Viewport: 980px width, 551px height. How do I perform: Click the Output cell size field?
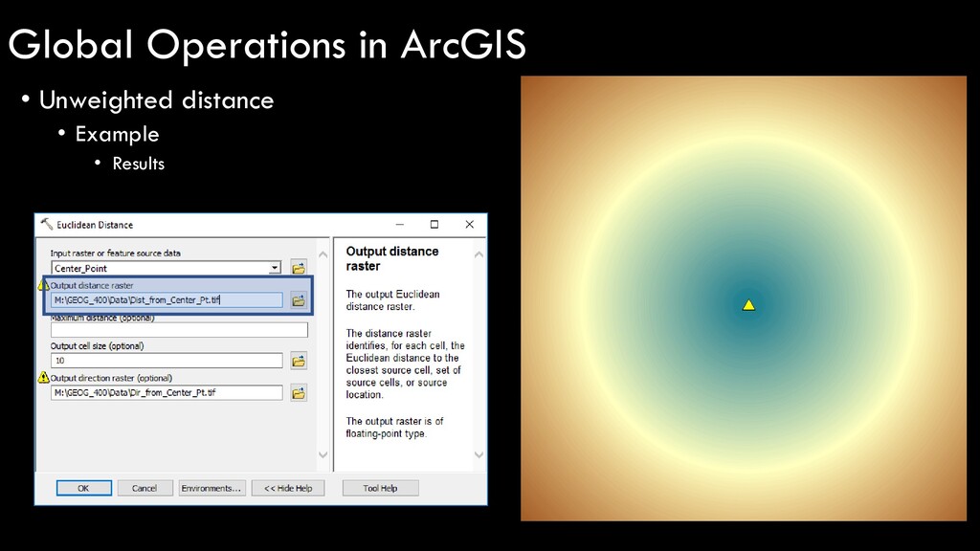[167, 361]
